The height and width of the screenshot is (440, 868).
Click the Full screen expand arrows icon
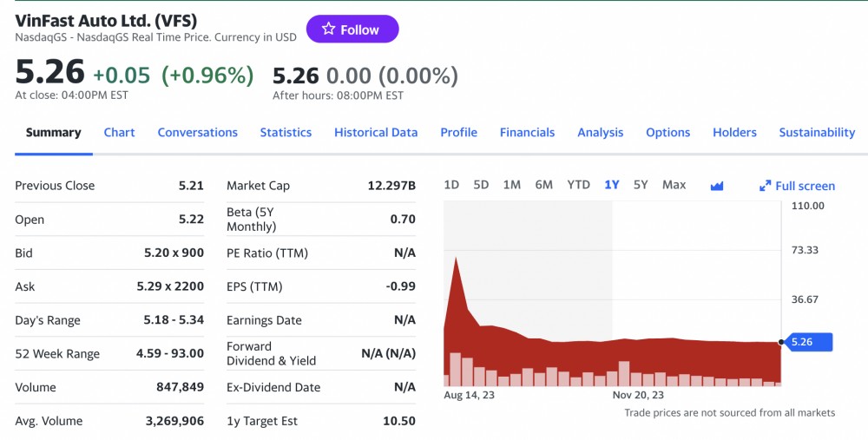point(765,186)
